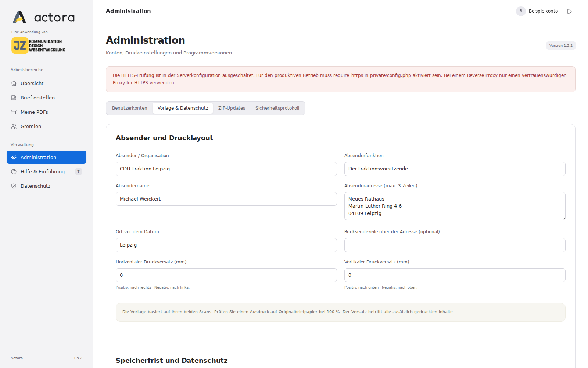Viewport: 588px width, 368px height.
Task: Click the Absenderadresse textarea resize handle
Action: [563, 218]
